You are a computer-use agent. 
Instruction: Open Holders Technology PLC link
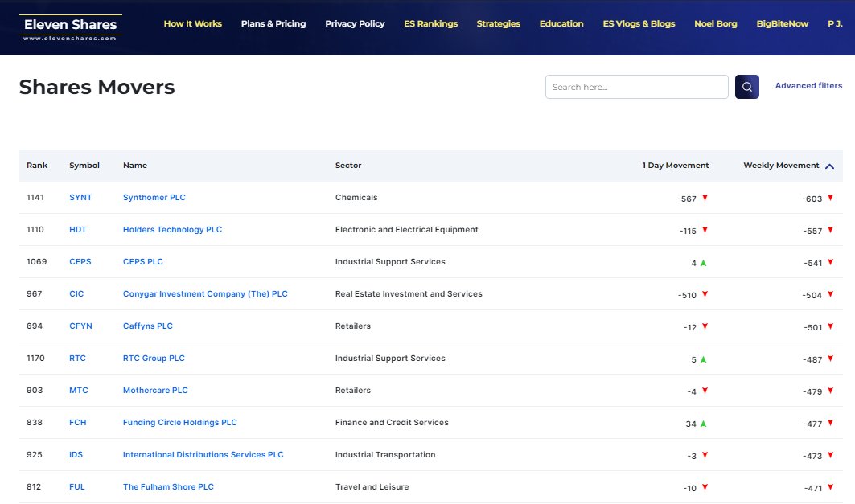coord(172,229)
